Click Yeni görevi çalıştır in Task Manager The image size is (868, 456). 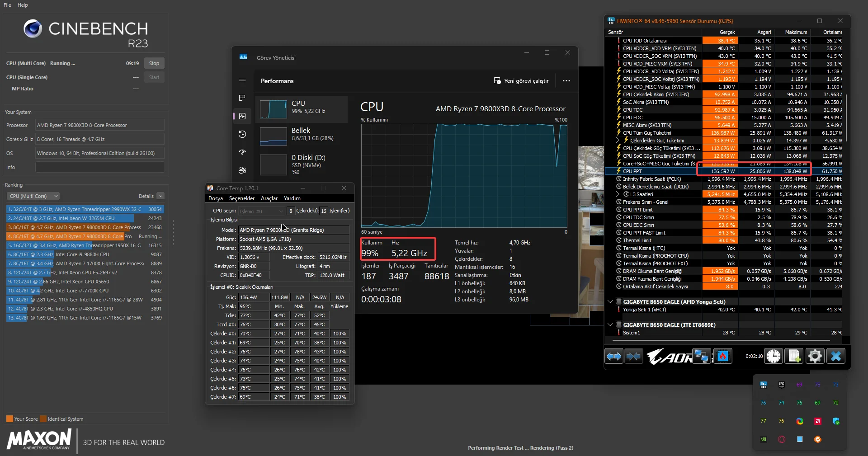click(x=521, y=81)
